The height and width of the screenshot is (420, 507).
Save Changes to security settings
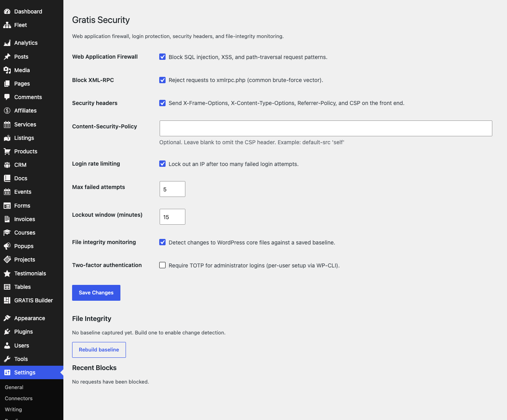96,293
